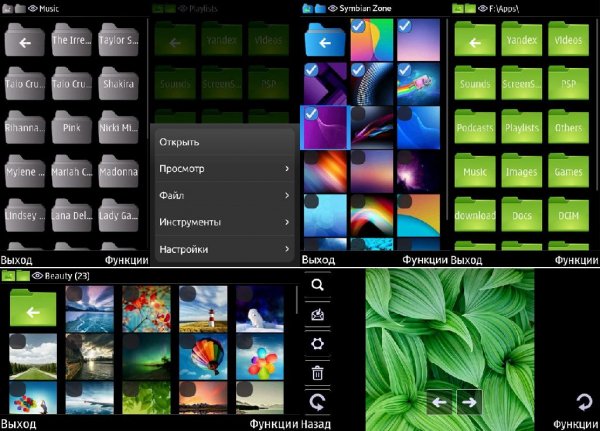The width and height of the screenshot is (600, 431).
Task: Click rotate icon above viewer's Функции softkey
Action: (x=584, y=402)
